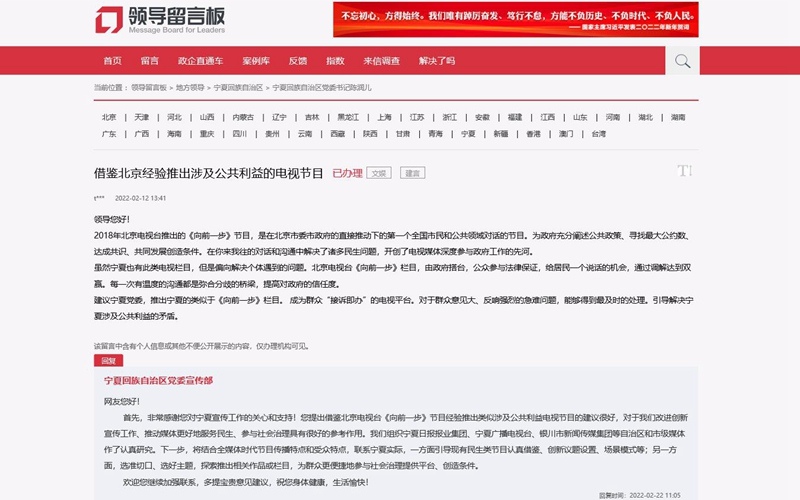Select 台湾 in the region list

tap(598, 133)
